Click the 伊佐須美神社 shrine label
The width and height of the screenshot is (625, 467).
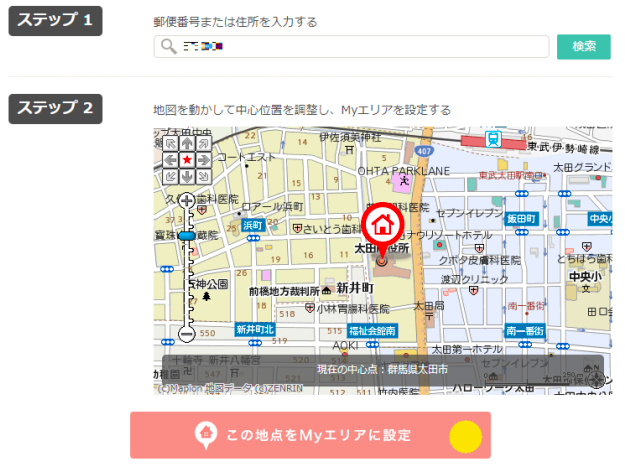(350, 137)
